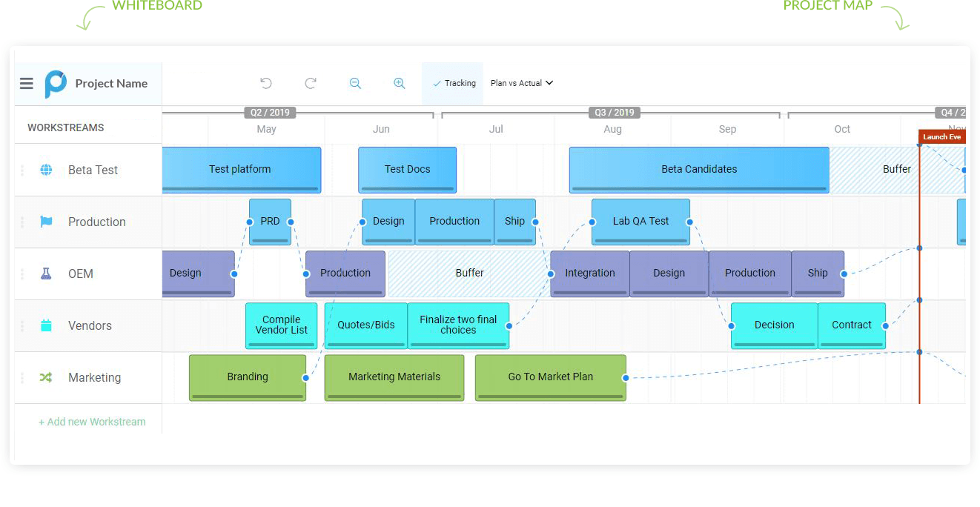This screenshot has width=980, height=507.
Task: Select the Compile Vendor List task
Action: (x=281, y=325)
